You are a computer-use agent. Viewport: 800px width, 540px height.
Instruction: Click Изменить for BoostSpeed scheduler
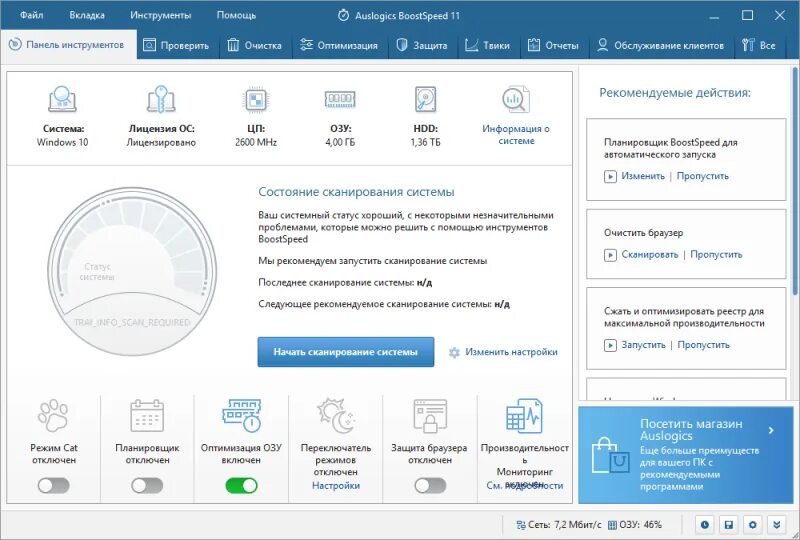(643, 176)
